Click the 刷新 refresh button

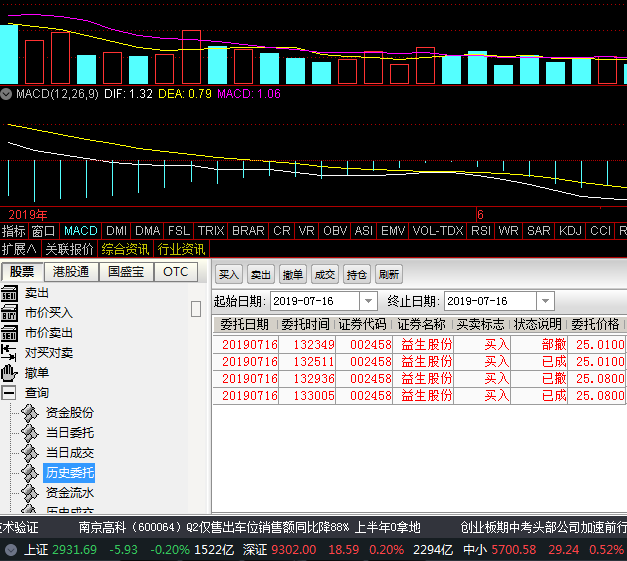click(x=389, y=275)
